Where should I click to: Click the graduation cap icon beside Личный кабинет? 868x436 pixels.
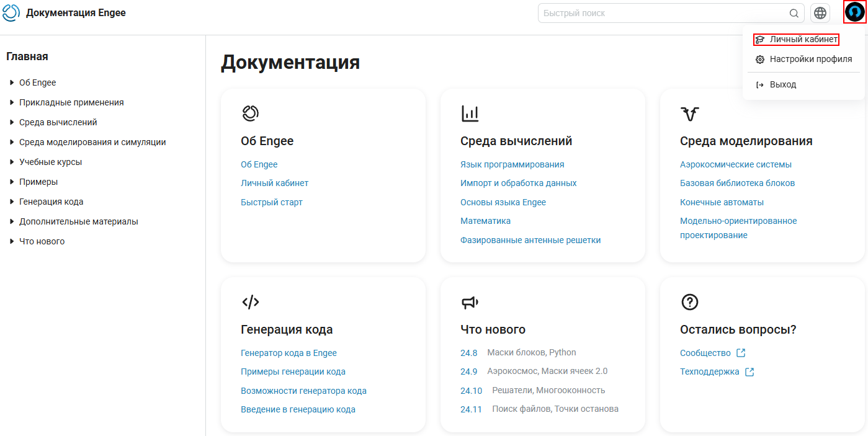(x=760, y=40)
